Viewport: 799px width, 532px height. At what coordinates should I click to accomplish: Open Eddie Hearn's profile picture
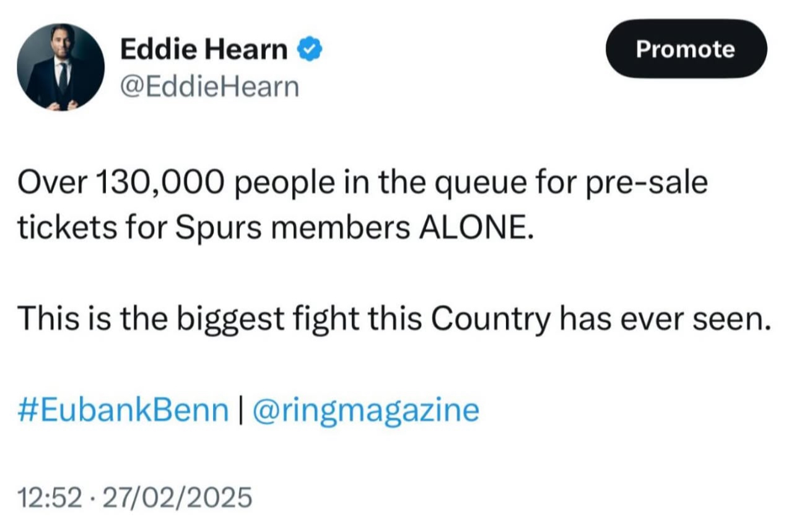pos(61,68)
